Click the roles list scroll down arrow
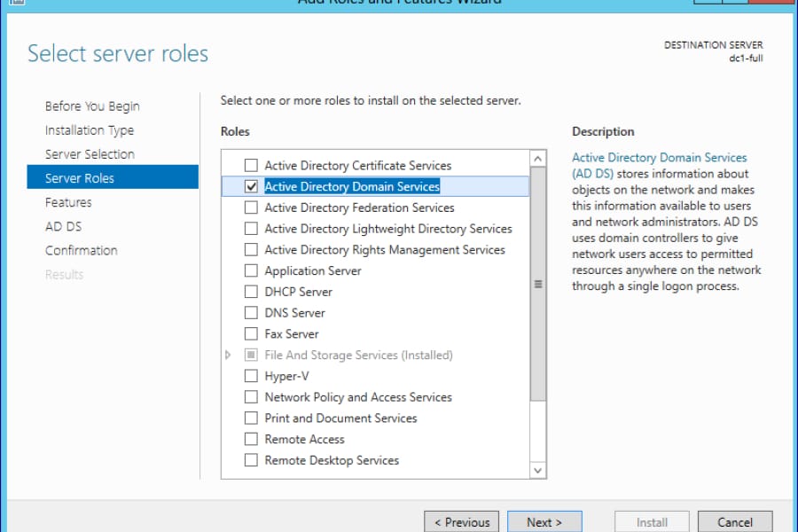The width and height of the screenshot is (798, 532). [537, 470]
